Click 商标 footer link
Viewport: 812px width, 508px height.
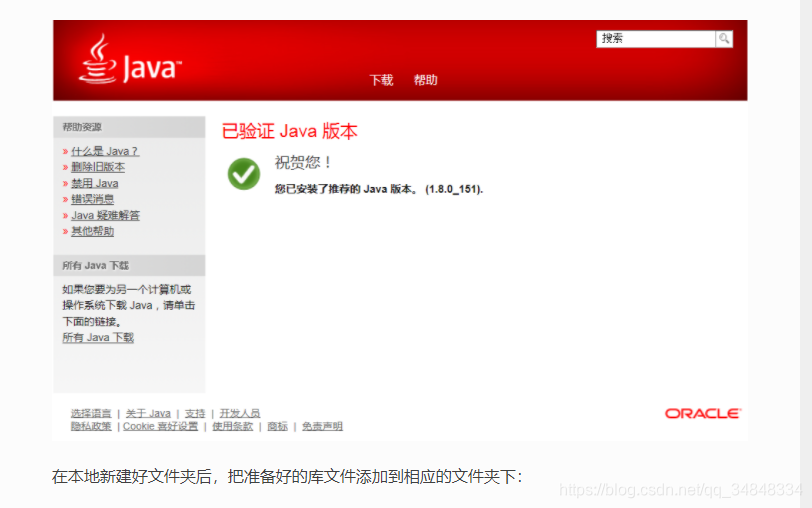278,426
